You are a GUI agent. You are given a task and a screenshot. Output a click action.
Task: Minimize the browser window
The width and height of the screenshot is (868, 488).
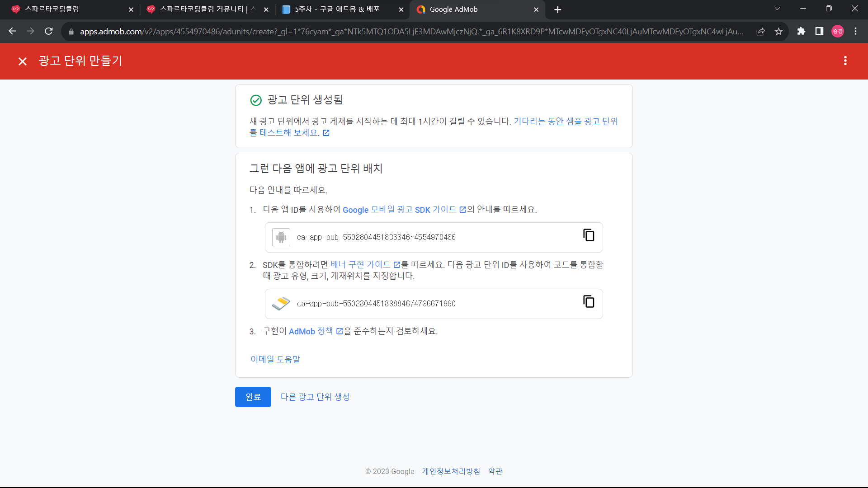803,9
